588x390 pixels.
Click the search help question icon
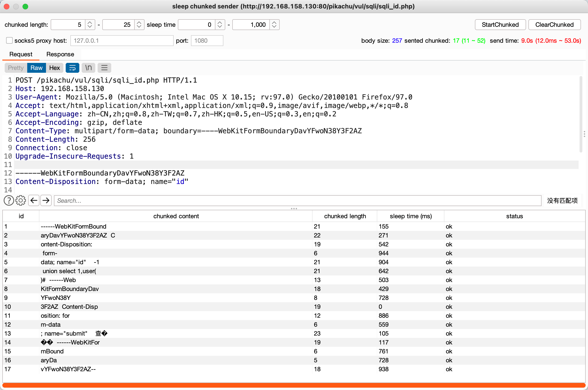[x=9, y=200]
